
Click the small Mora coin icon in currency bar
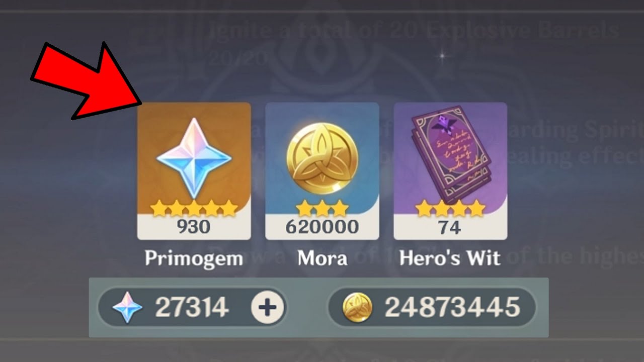[358, 307]
